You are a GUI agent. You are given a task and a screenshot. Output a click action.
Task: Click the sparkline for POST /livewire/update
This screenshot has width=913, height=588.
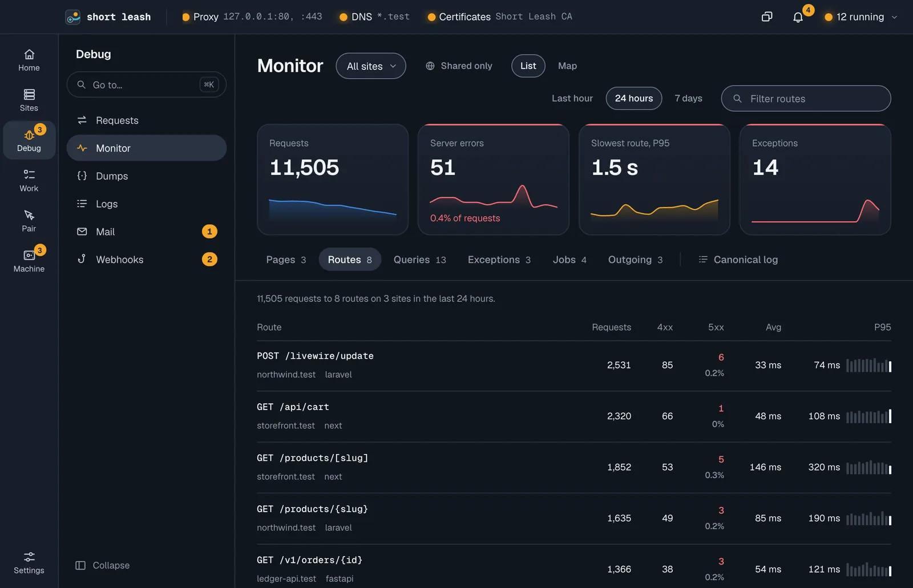[868, 365]
